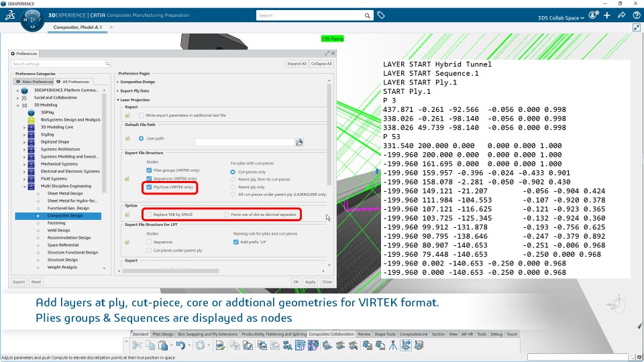
Task: Switch to Skin Swapping and Ply Extensions tab
Action: pyautogui.click(x=207, y=334)
